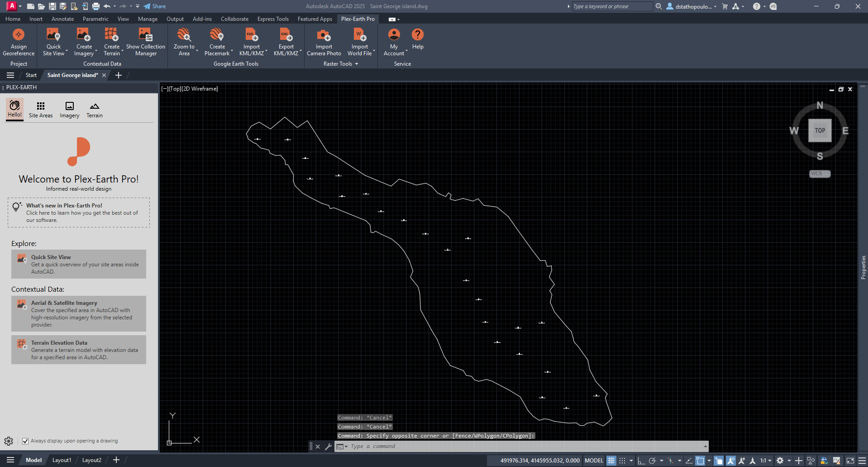The image size is (868, 467).
Task: Click the Undo arrow
Action: point(107,6)
